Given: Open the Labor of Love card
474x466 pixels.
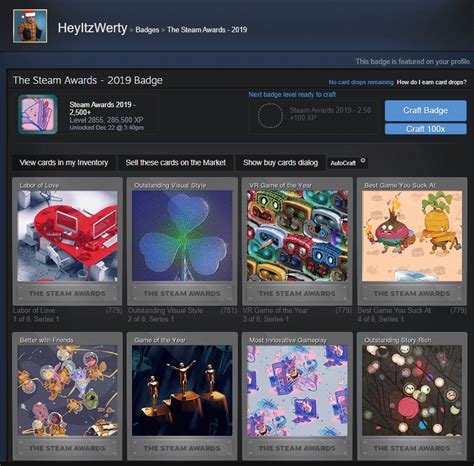Looking at the screenshot, I should (67, 241).
